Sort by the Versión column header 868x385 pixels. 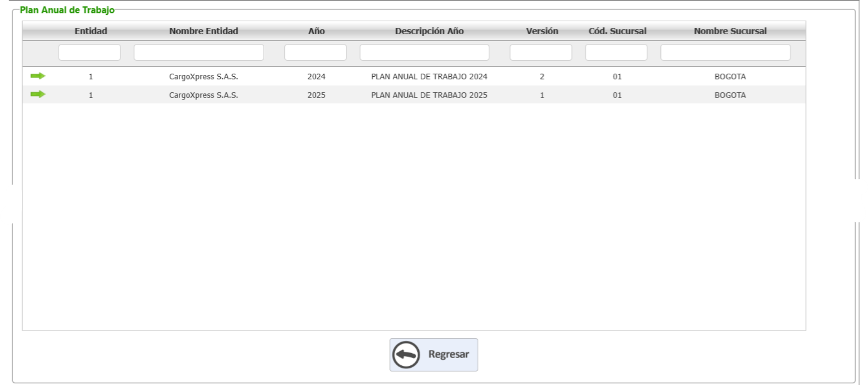tap(542, 31)
